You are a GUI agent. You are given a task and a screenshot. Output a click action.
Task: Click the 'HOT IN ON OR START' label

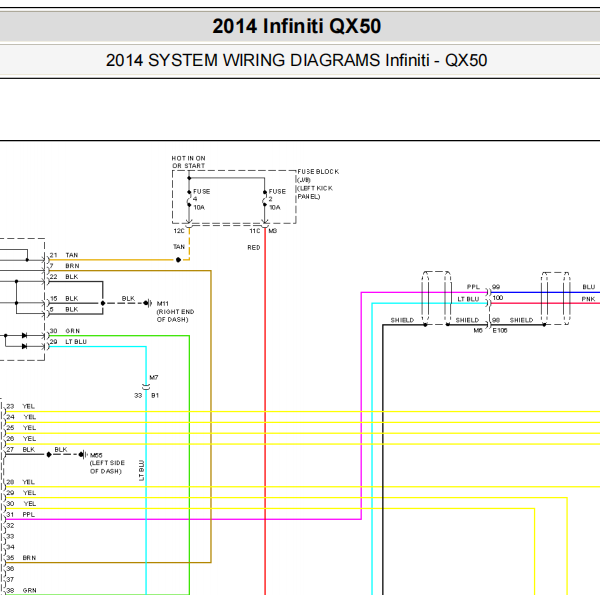click(x=188, y=162)
